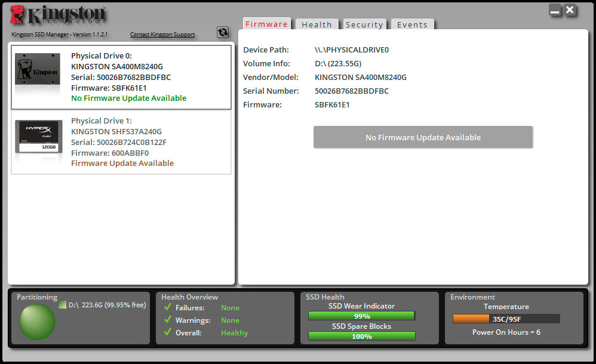This screenshot has height=364, width=596.
Task: Click the Health Overview panel title
Action: pyautogui.click(x=190, y=297)
